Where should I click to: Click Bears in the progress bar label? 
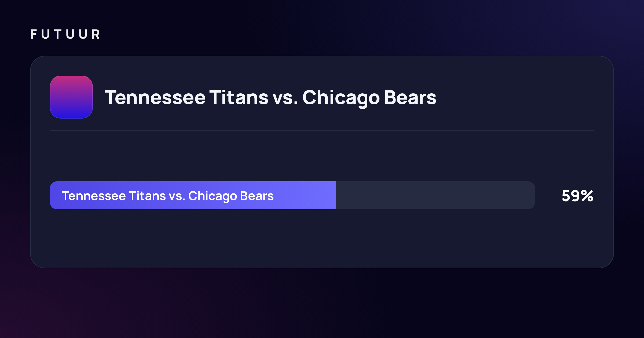tap(257, 196)
